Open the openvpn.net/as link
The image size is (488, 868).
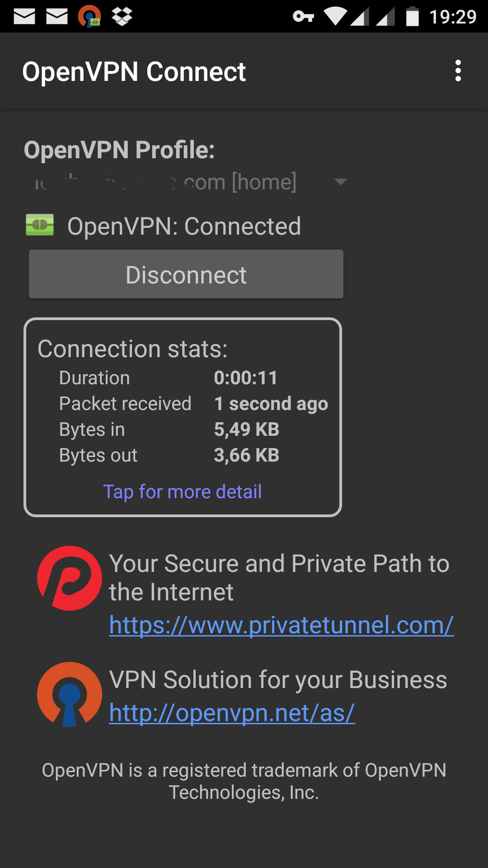pyautogui.click(x=232, y=713)
